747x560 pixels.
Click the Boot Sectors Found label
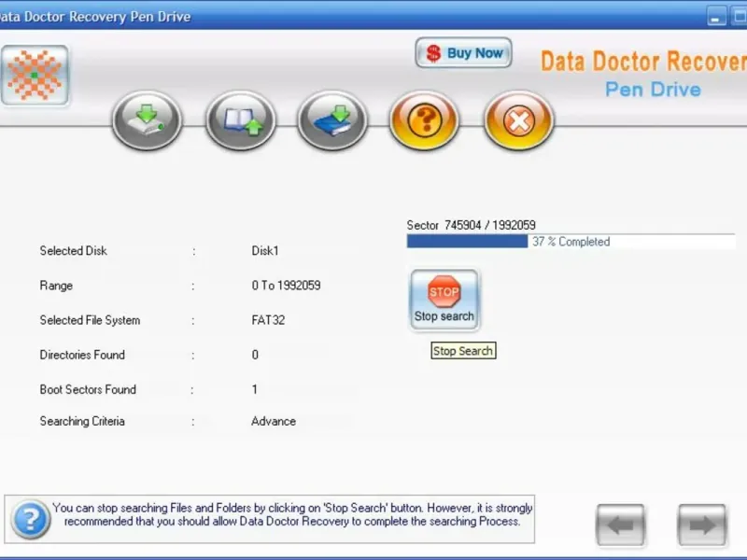pyautogui.click(x=88, y=389)
